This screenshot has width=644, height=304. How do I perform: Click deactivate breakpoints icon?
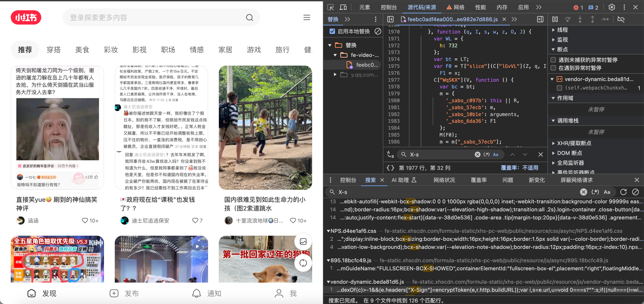click(x=621, y=19)
